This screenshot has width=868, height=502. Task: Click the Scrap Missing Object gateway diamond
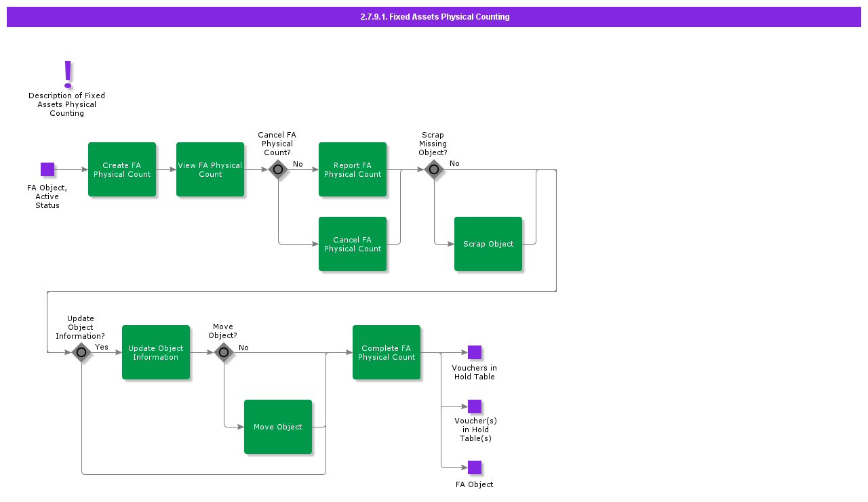pyautogui.click(x=434, y=169)
